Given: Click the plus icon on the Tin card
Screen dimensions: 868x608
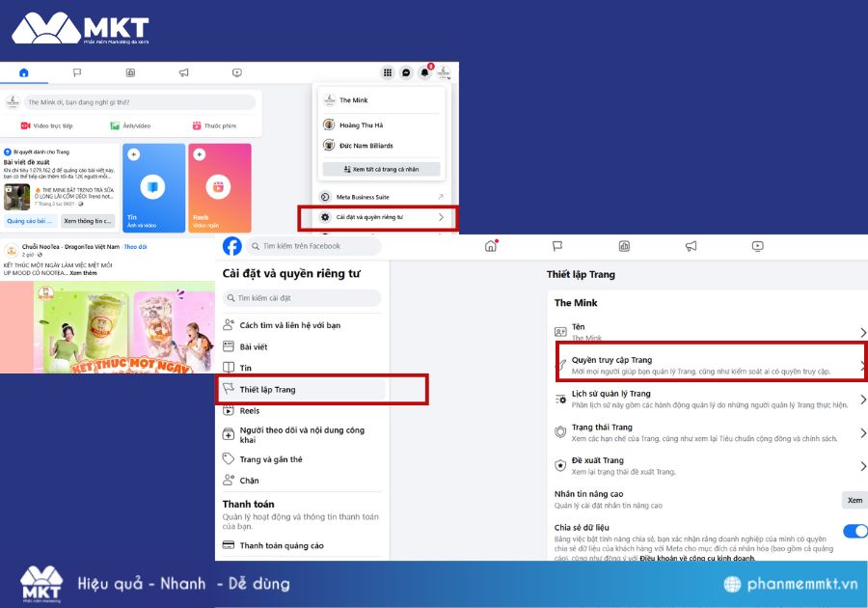Looking at the screenshot, I should (133, 154).
